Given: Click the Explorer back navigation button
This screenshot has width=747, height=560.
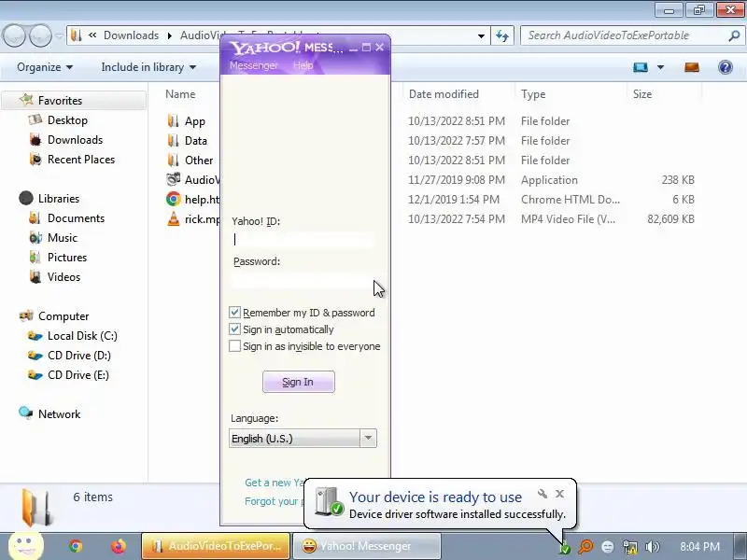Looking at the screenshot, I should coord(14,35).
